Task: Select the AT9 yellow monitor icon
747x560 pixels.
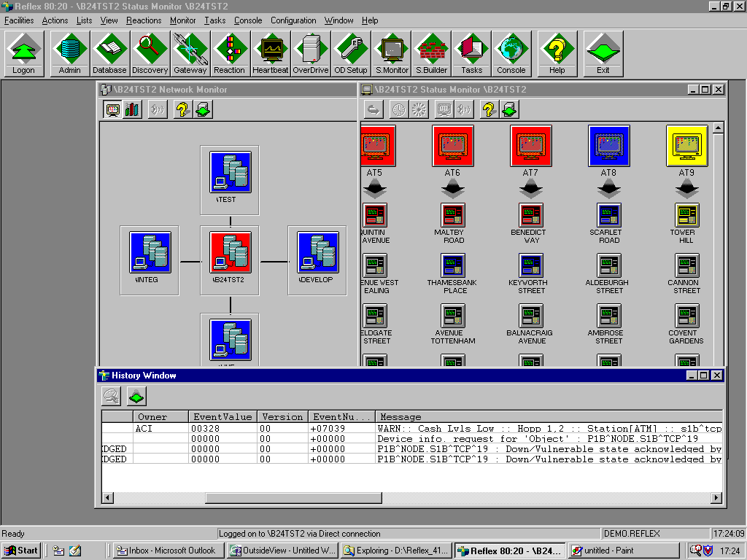Action: (x=686, y=146)
